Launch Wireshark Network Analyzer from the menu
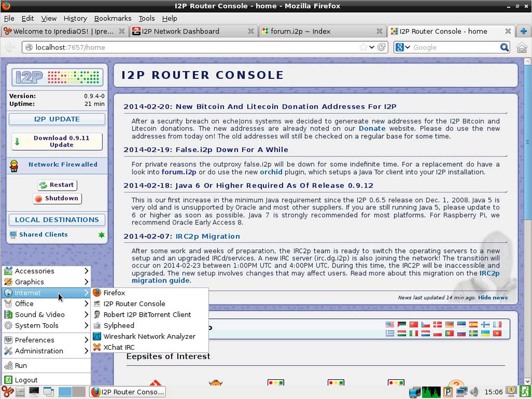This screenshot has height=399, width=532. pyautogui.click(x=150, y=336)
